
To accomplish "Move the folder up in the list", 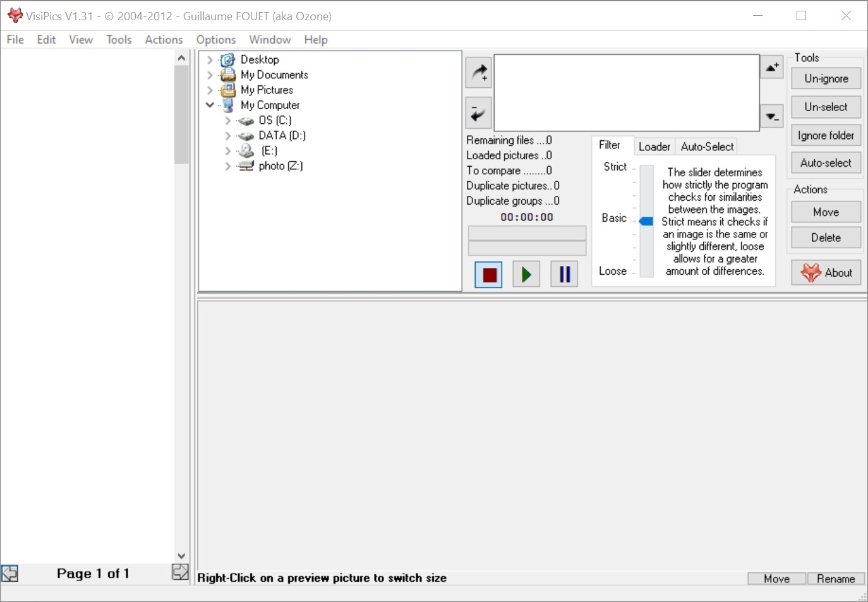I will pos(772,66).
